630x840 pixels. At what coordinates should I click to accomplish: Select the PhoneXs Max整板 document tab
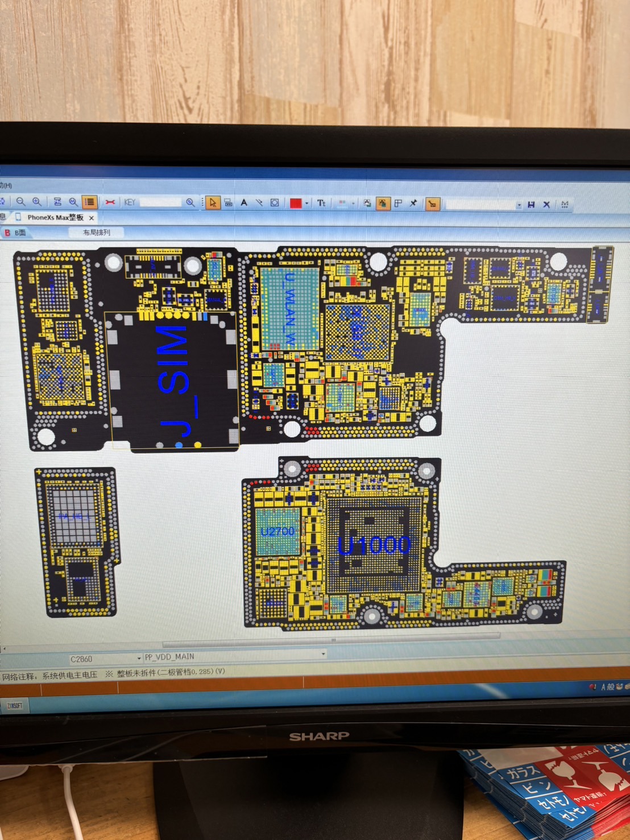pyautogui.click(x=55, y=217)
